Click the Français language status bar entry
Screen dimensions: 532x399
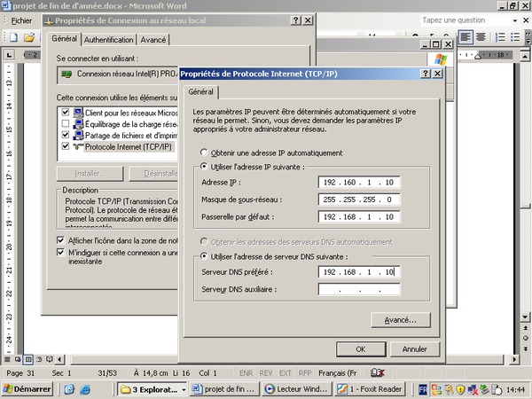click(x=337, y=373)
